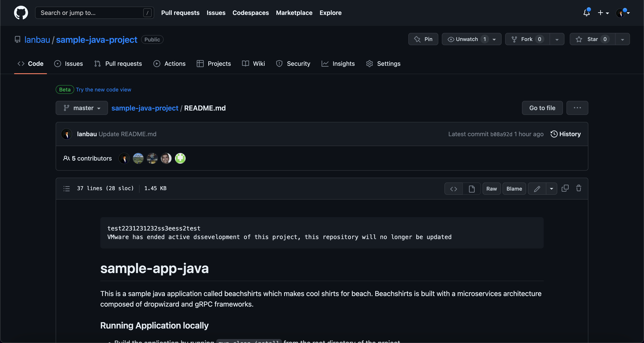Image resolution: width=644 pixels, height=343 pixels.
Task: Go to lanbau owner profile link
Action: point(37,39)
